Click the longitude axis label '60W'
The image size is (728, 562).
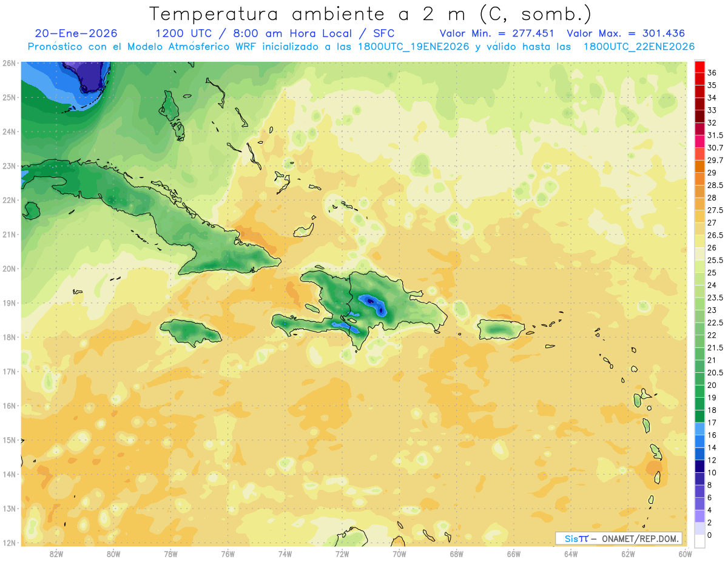[685, 554]
